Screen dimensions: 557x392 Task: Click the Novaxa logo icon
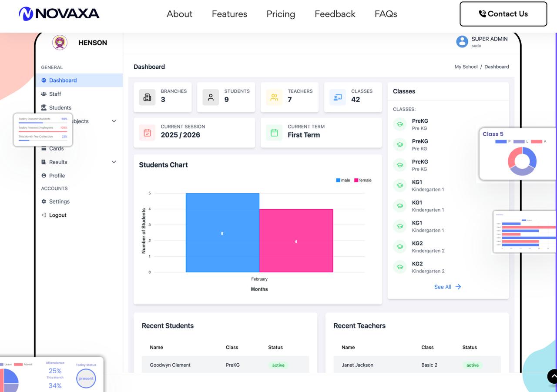(26, 14)
